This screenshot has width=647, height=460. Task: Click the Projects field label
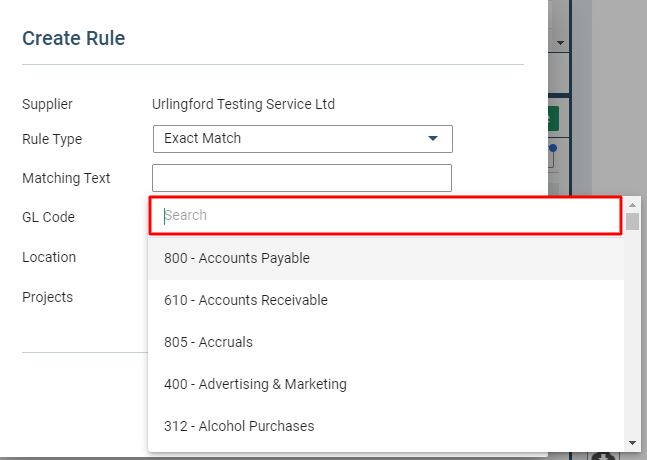pos(47,297)
